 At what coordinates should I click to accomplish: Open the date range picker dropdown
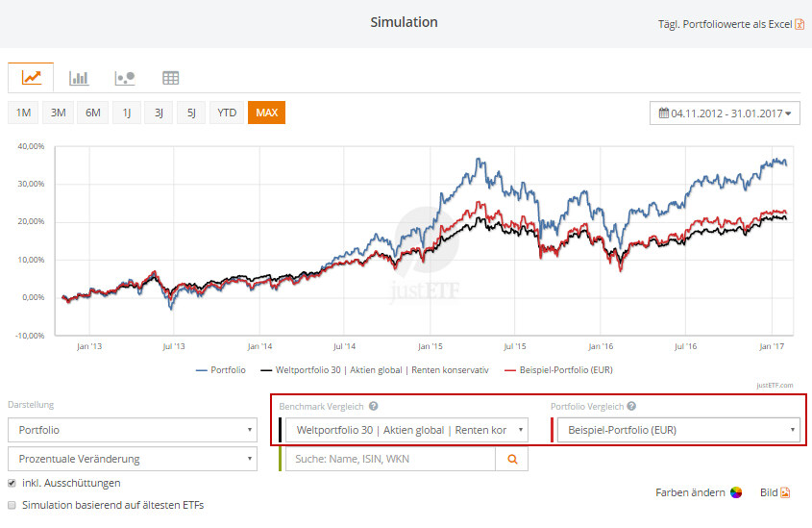[725, 113]
